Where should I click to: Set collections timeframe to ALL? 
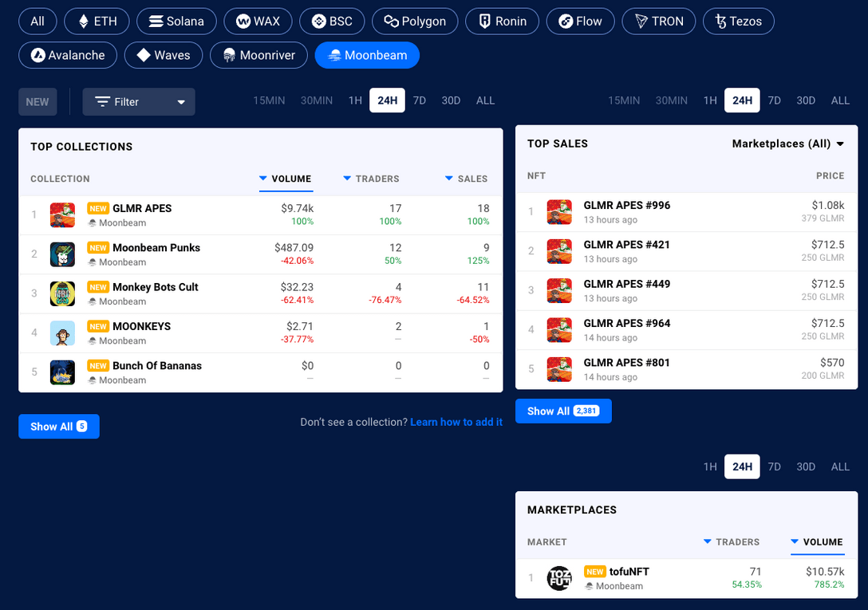(x=486, y=100)
